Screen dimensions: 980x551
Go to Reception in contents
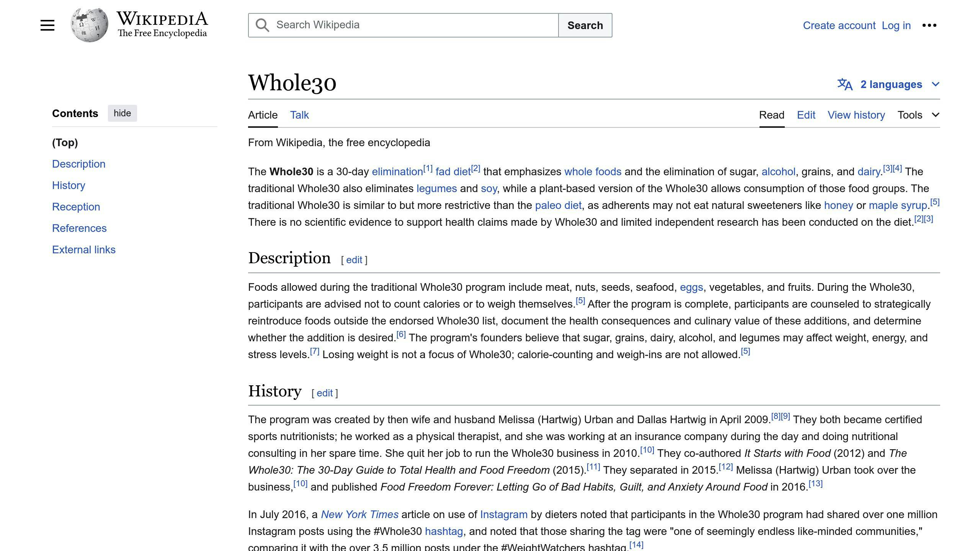[x=76, y=207]
